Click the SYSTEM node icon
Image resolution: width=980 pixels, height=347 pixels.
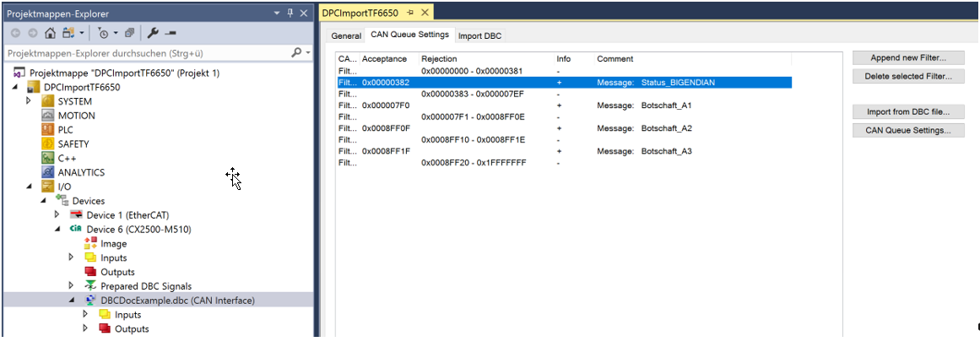click(x=47, y=101)
